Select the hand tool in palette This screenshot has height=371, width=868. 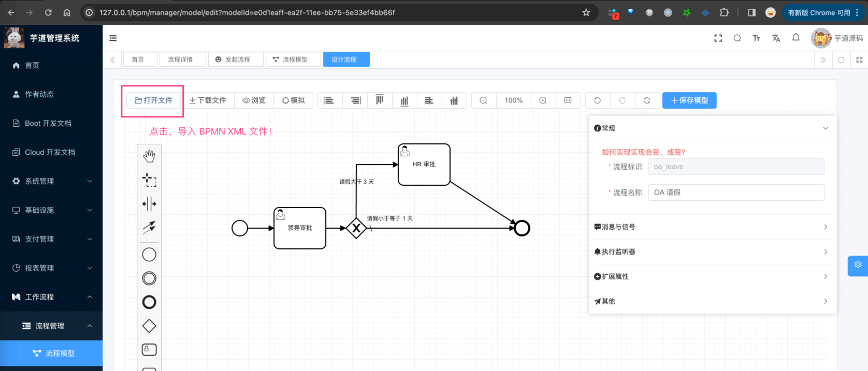(149, 156)
